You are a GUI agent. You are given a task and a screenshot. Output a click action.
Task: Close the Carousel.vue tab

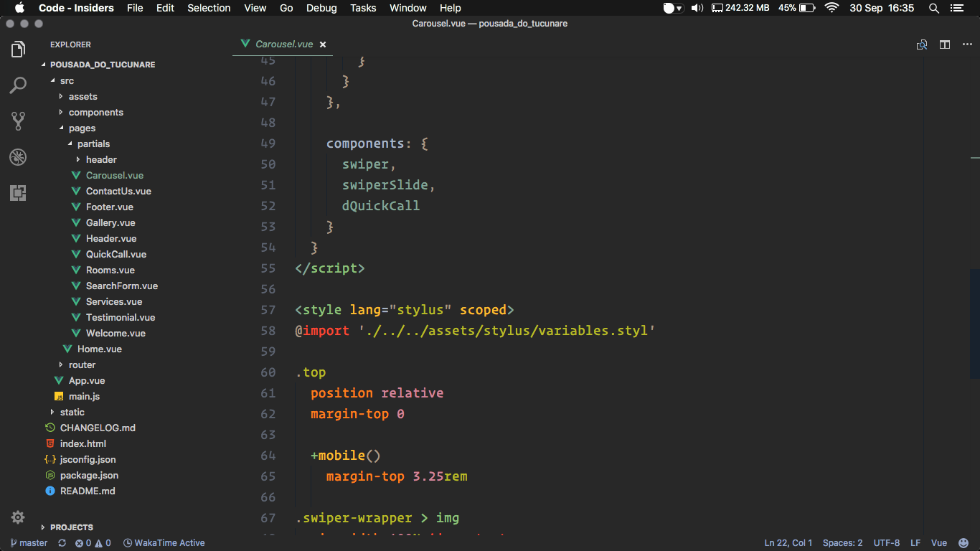click(323, 44)
